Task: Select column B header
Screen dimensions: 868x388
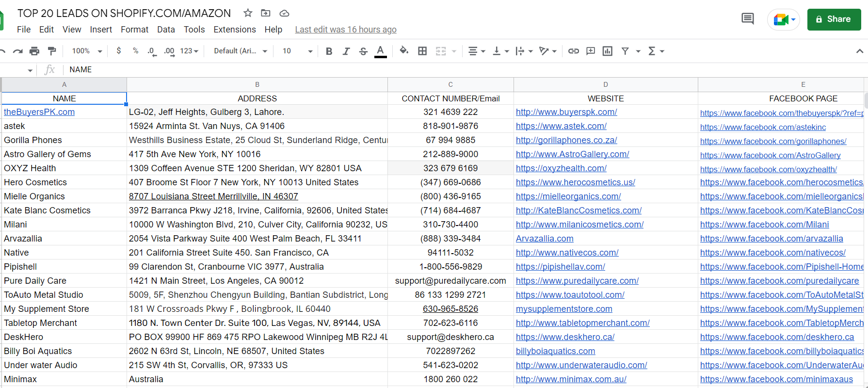Action: click(257, 84)
